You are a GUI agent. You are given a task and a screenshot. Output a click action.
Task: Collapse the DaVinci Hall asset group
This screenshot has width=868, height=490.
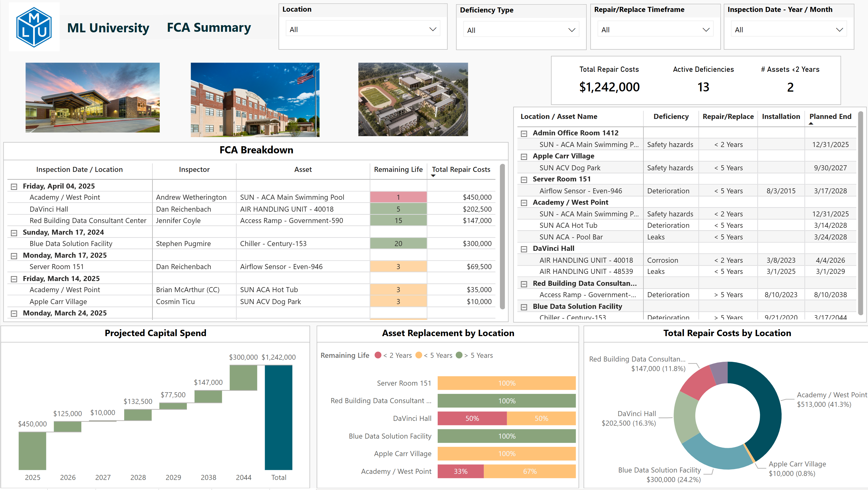pyautogui.click(x=524, y=249)
